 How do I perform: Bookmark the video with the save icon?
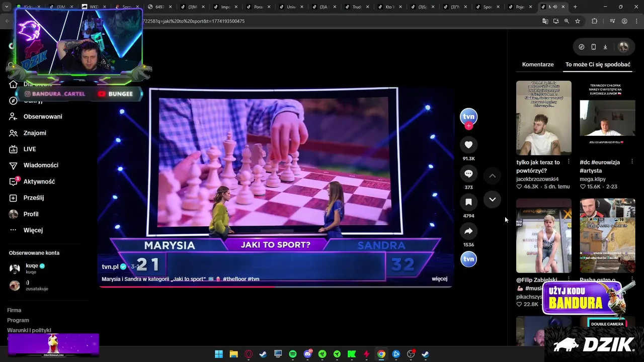[468, 202]
